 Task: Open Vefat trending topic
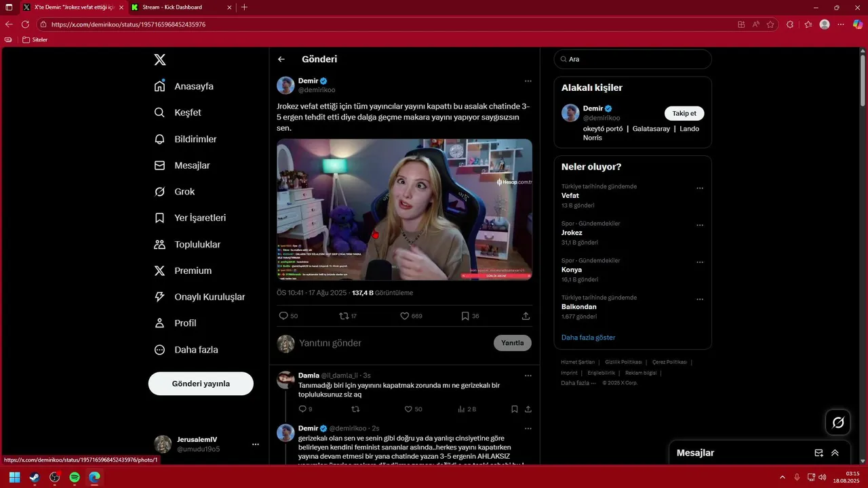click(x=570, y=195)
